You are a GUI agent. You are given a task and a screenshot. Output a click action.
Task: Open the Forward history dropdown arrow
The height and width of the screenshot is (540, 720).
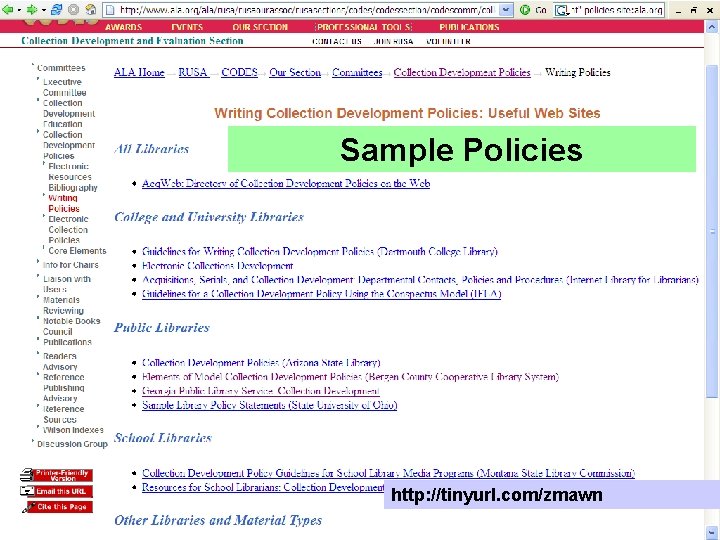coord(43,10)
